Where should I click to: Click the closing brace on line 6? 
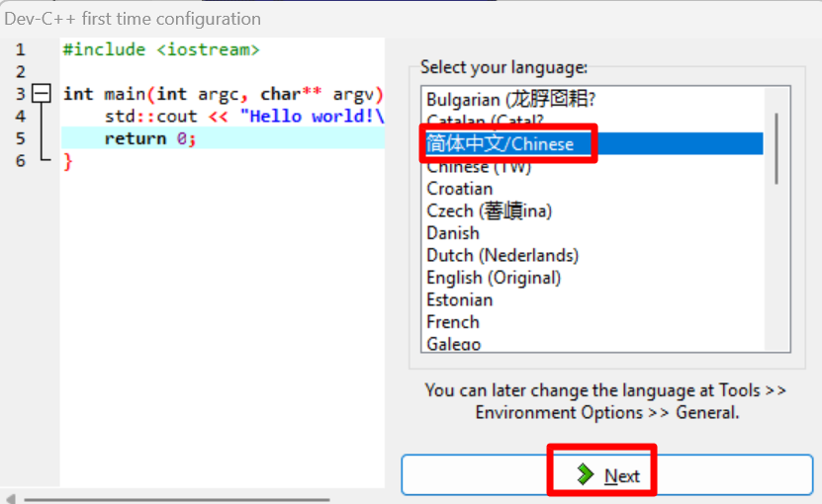click(x=67, y=161)
